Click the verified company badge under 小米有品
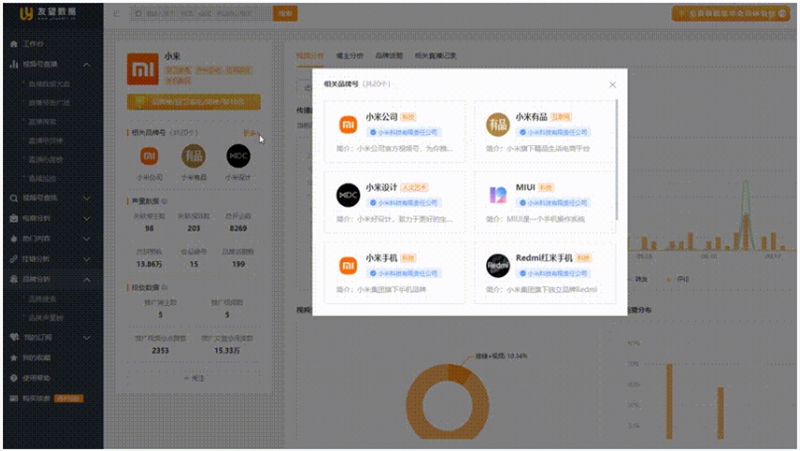 554,132
